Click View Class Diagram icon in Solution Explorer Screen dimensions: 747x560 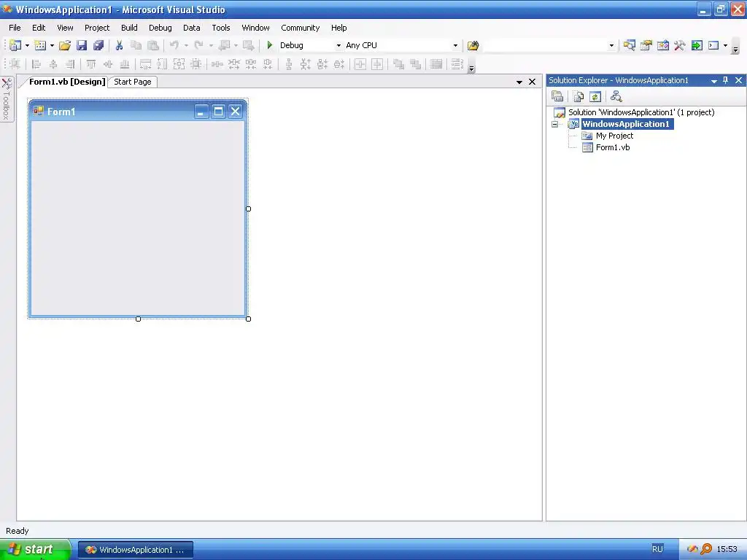click(616, 97)
